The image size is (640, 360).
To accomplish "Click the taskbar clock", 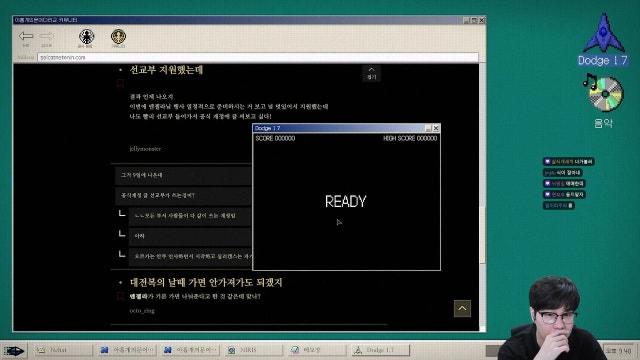I will click(619, 351).
